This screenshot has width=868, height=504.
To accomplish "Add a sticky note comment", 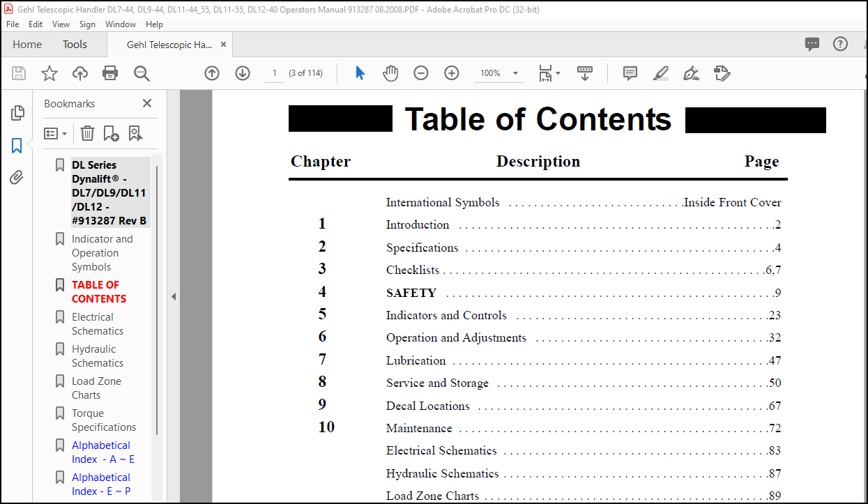I will coord(630,73).
